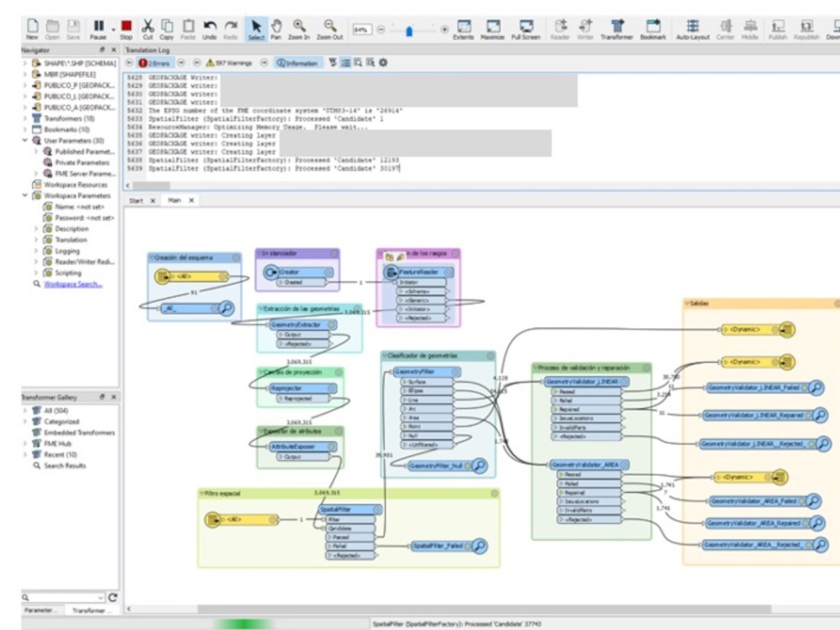Open the Workspace Search link
This screenshot has width=840, height=630.
click(x=73, y=284)
